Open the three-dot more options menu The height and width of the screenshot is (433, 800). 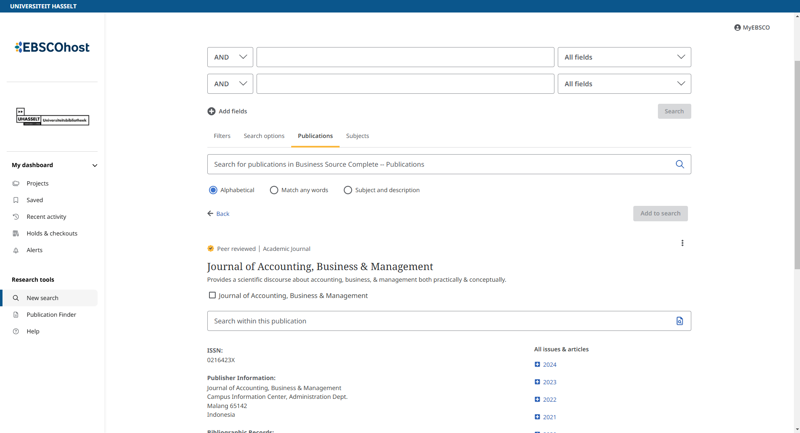pos(682,243)
